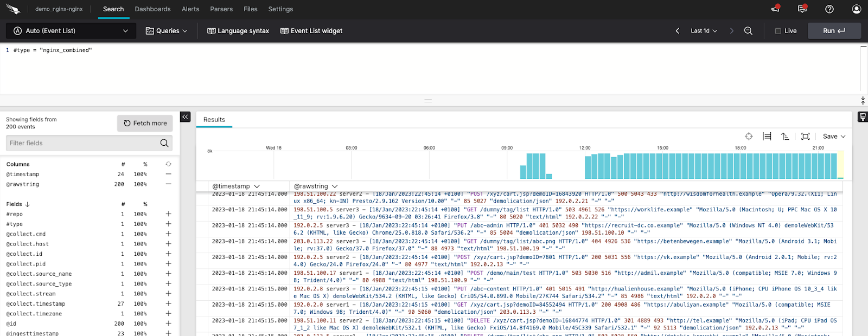Add @id field with plus icon

click(x=168, y=324)
